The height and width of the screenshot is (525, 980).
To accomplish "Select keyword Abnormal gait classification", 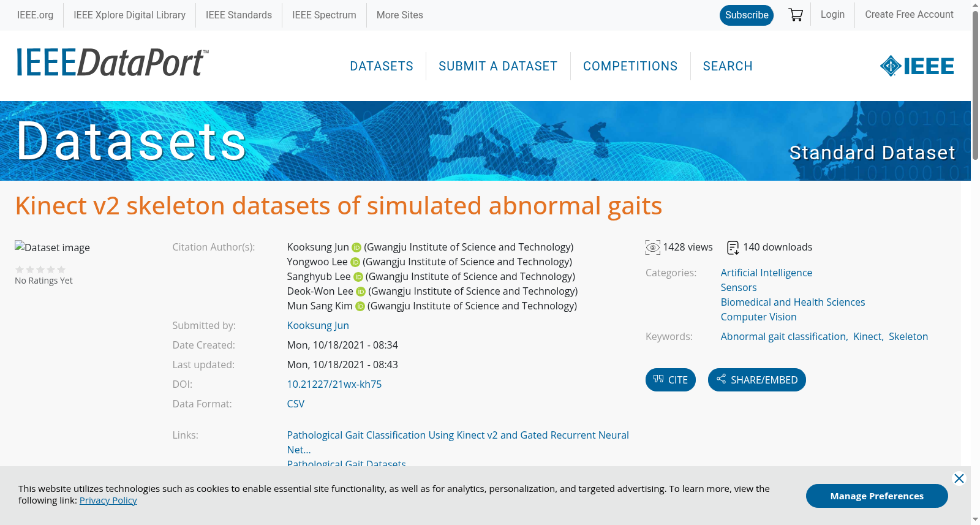I will point(783,337).
